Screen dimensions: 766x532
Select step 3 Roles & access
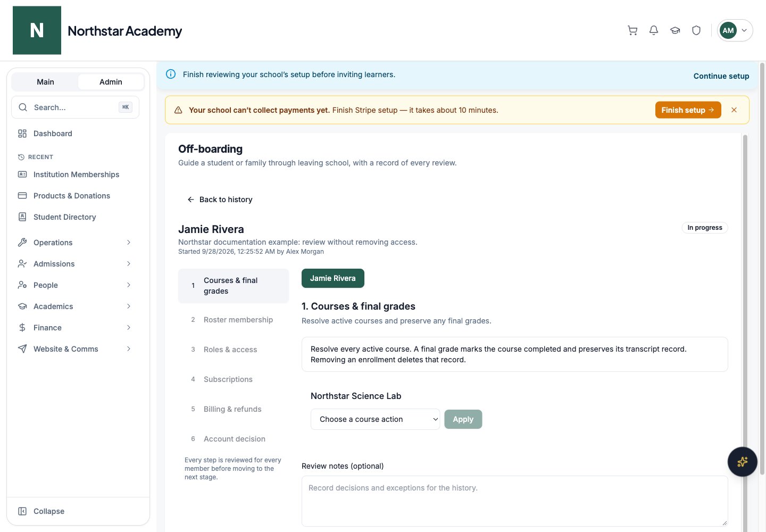(x=234, y=350)
